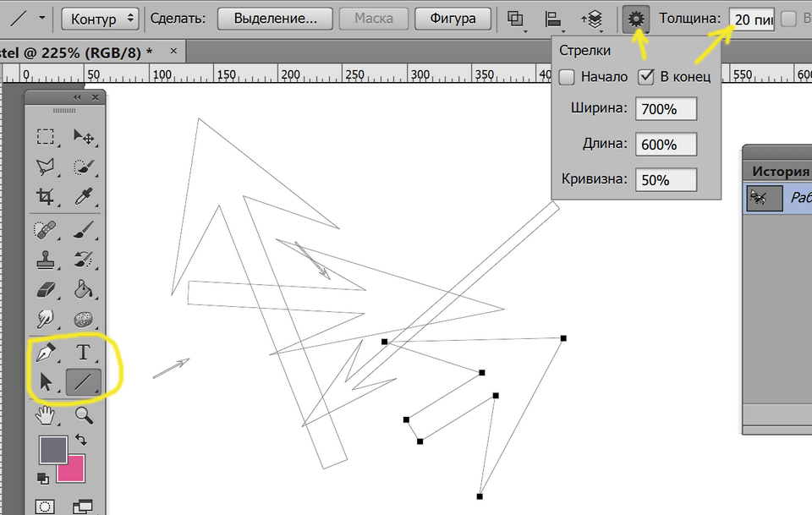Viewport: 812px width, 515px height.
Task: Uncheck the В конец arrowhead checkbox
Action: [x=646, y=77]
